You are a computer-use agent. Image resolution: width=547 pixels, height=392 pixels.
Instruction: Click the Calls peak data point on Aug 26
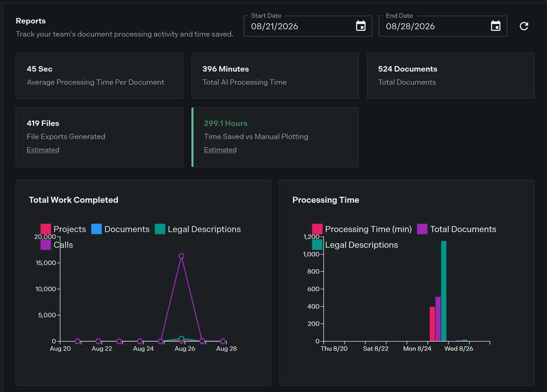coord(181,256)
